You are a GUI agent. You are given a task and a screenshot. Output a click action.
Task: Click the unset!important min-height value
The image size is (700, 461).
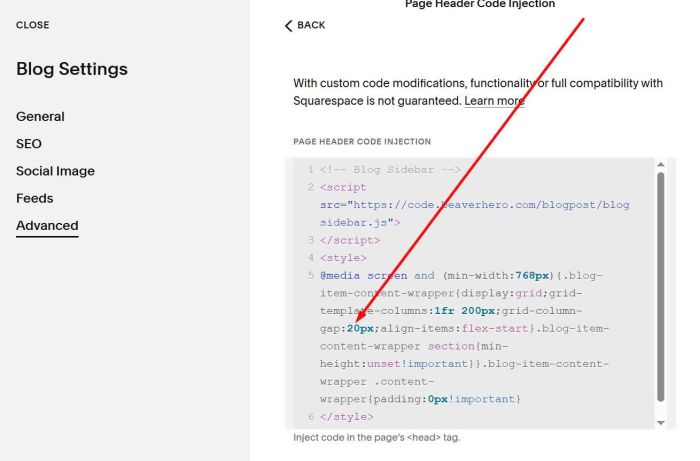coord(417,364)
